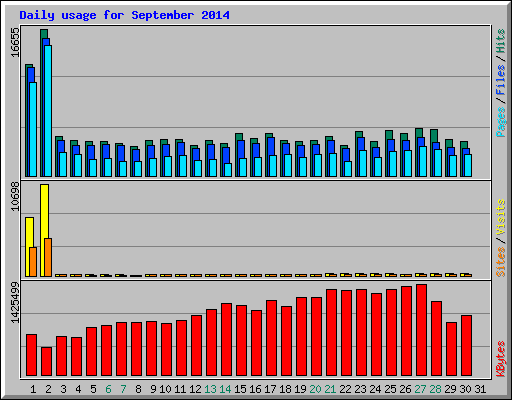Click the red KBytes bar for day 21
This screenshot has width=512, height=400.
pos(331,333)
